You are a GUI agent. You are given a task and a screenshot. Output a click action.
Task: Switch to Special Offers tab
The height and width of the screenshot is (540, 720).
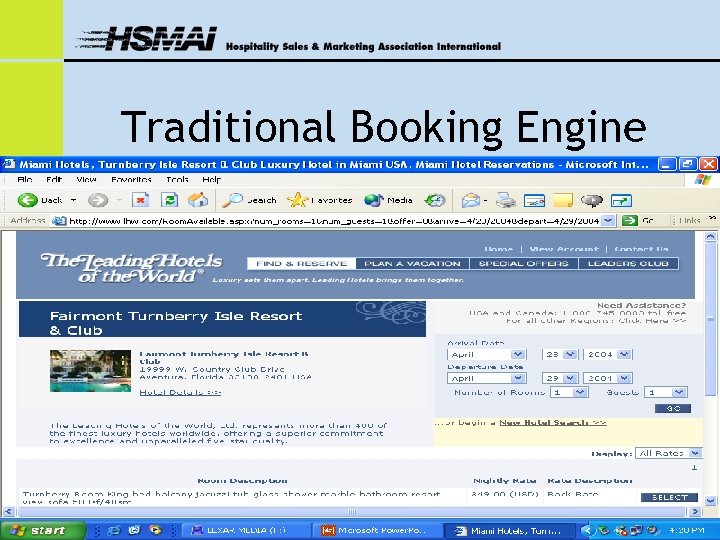pos(523,264)
